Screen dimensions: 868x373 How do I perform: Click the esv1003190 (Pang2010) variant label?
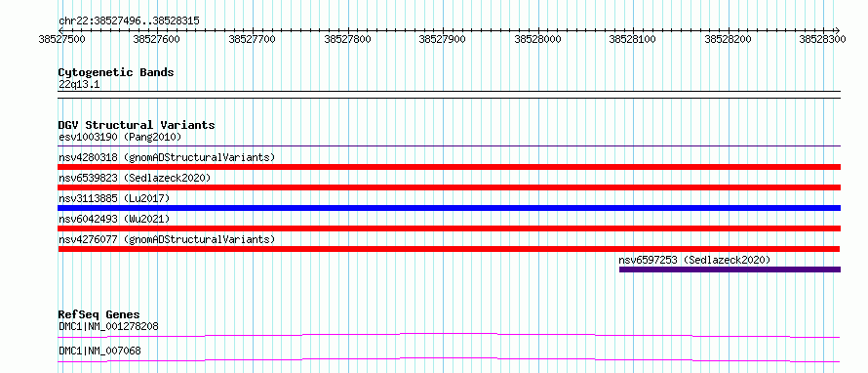120,137
